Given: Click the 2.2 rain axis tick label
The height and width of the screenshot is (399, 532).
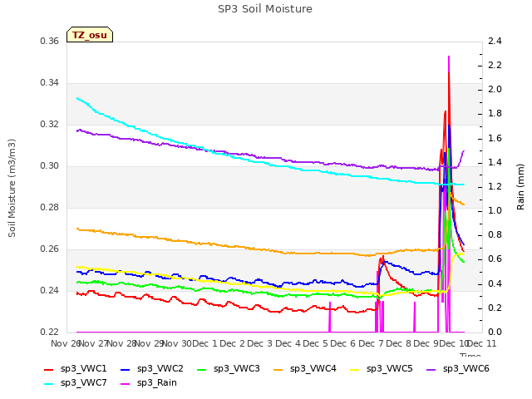Looking at the screenshot, I should coord(495,66).
